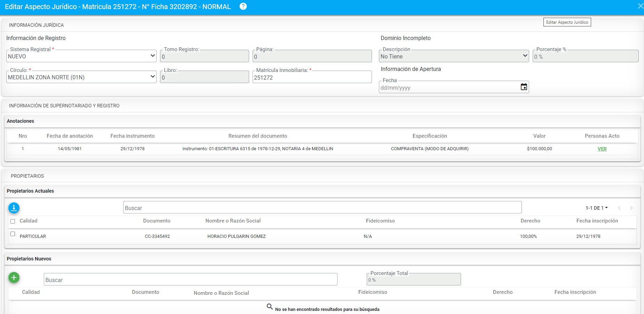
Task: Select the CC-3345492 document cell
Action: [x=157, y=236]
